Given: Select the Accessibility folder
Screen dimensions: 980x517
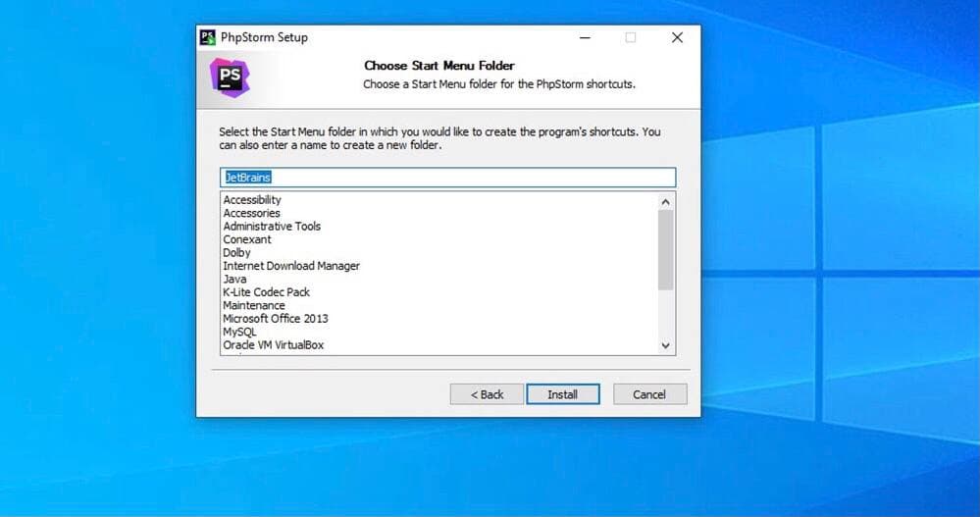Looking at the screenshot, I should pos(252,200).
